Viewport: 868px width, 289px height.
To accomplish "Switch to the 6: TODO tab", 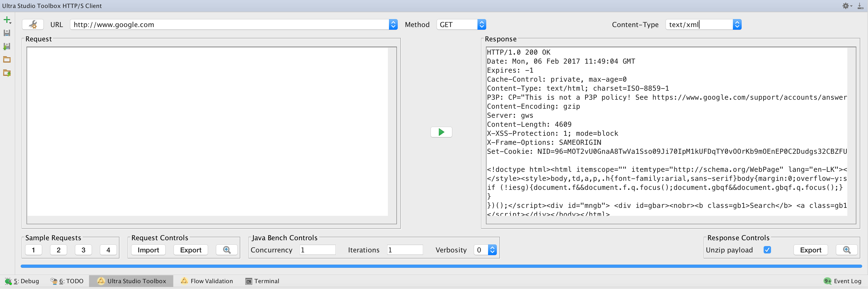I will click(67, 281).
